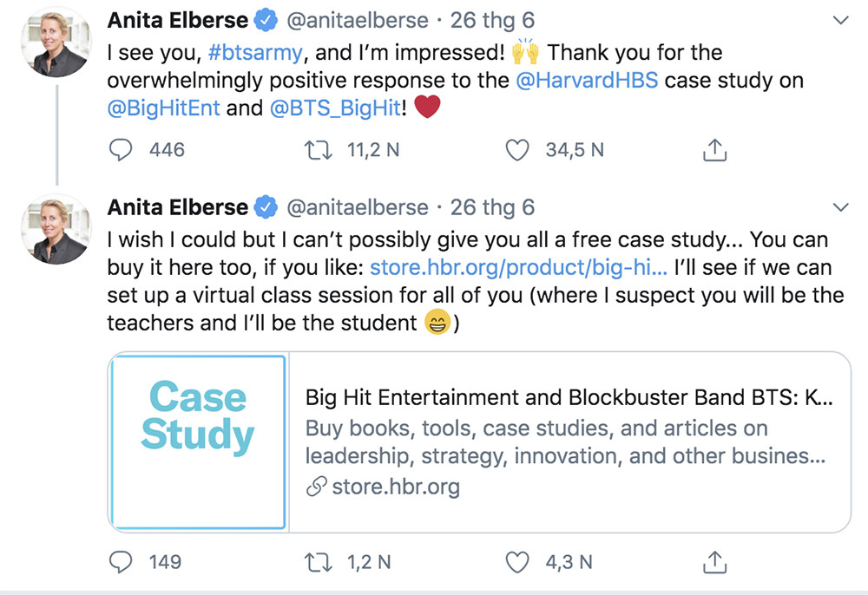Like the second tweet with 4,3 N likes
The height and width of the screenshot is (595, 868).
coord(517,562)
